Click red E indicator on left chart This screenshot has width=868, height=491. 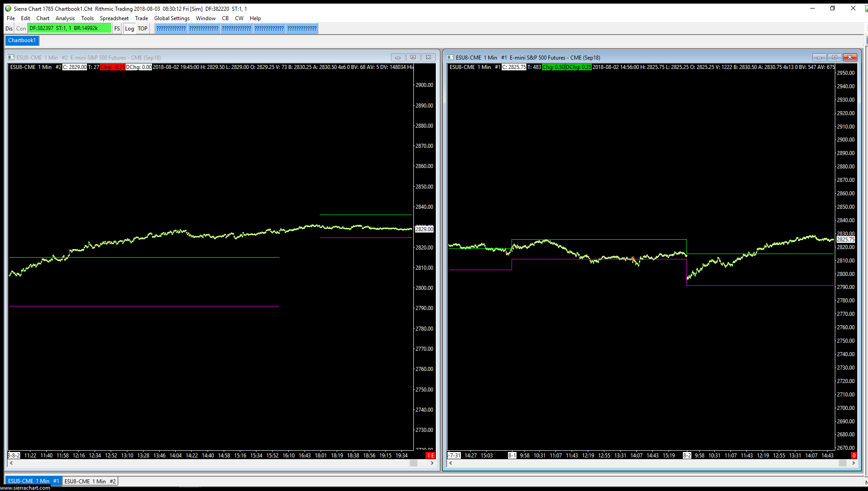click(x=430, y=455)
